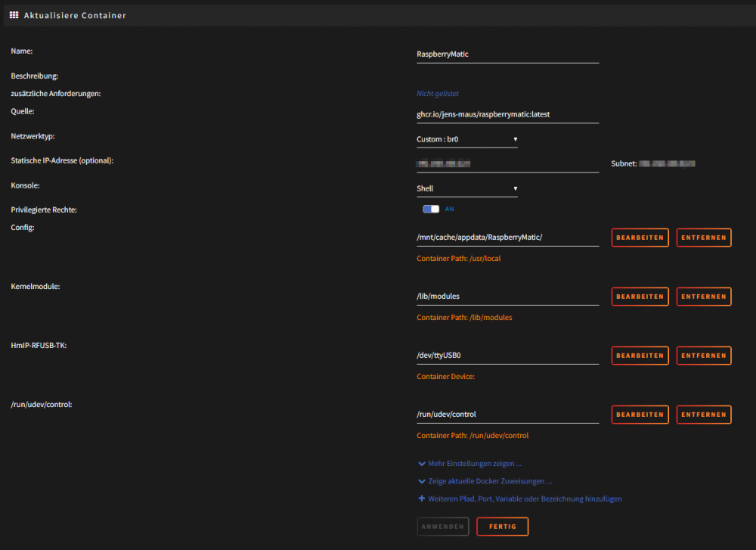The image size is (756, 550).
Task: Click the device field /dev/ttyUSB0
Action: [508, 356]
